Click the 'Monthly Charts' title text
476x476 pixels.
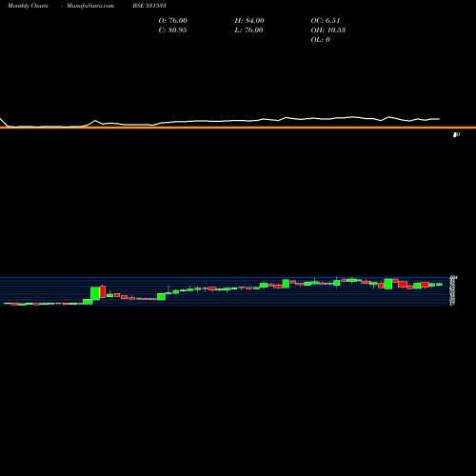pos(28,6)
